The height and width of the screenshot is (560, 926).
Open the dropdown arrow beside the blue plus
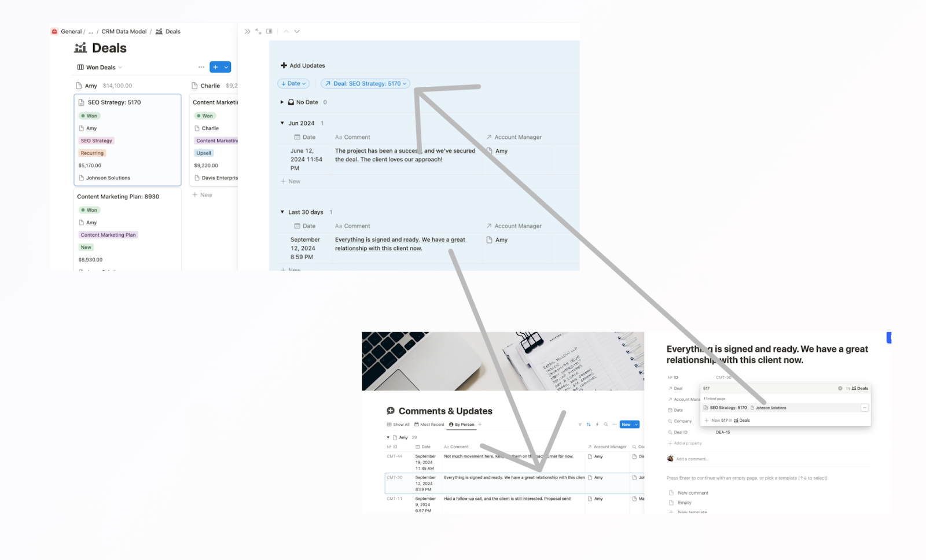coord(226,67)
